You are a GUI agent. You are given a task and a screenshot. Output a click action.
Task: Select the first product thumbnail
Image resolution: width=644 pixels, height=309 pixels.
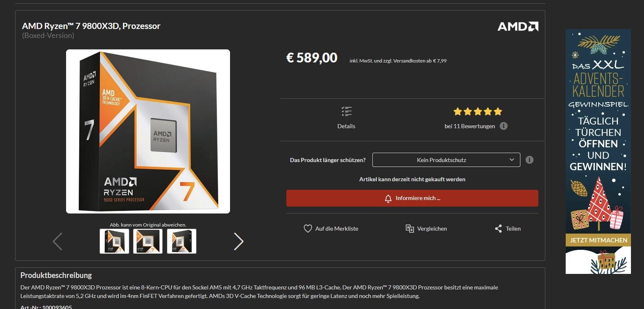(x=115, y=241)
